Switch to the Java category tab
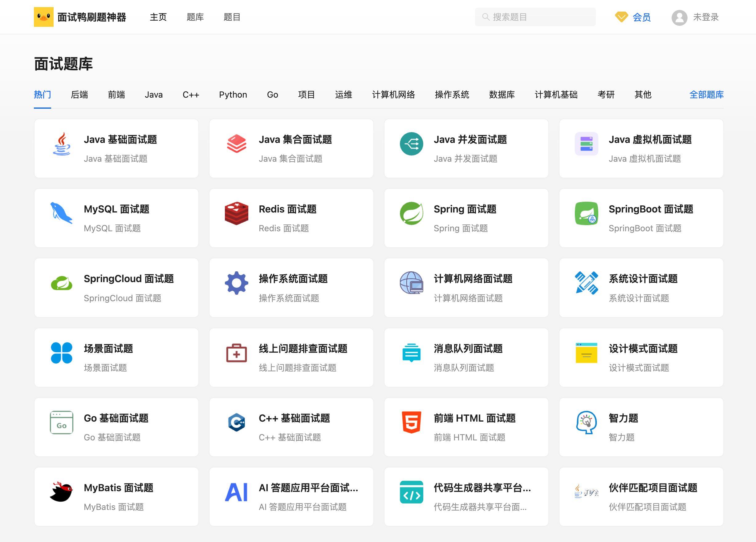Viewport: 756px width, 542px height. point(154,95)
